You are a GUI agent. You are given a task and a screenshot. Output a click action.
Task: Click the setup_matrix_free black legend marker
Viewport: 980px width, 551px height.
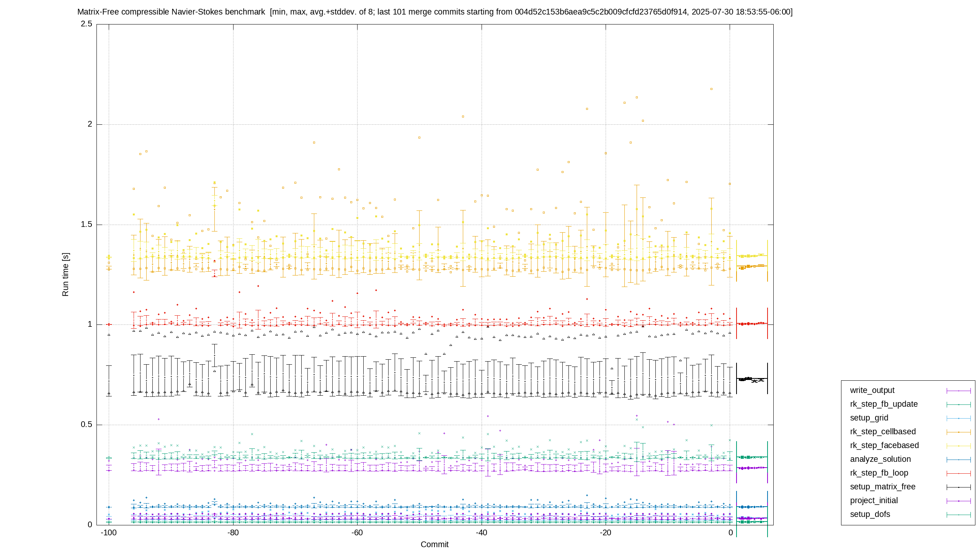click(x=959, y=487)
